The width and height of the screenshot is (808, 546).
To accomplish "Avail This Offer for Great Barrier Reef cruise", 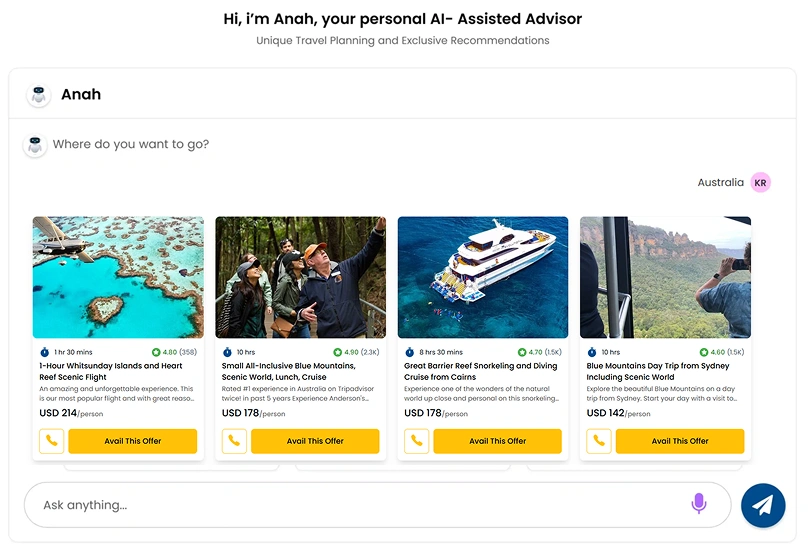I will pyautogui.click(x=497, y=441).
